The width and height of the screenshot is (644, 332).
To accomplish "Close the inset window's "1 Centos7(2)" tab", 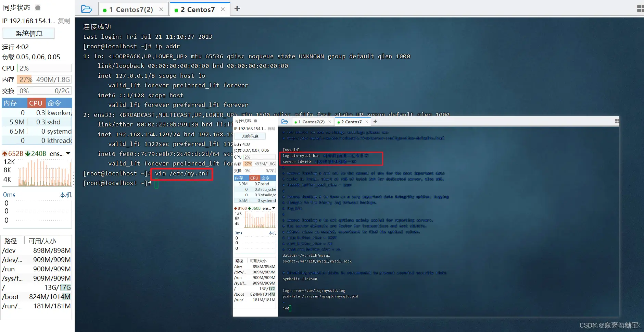I will [x=330, y=122].
